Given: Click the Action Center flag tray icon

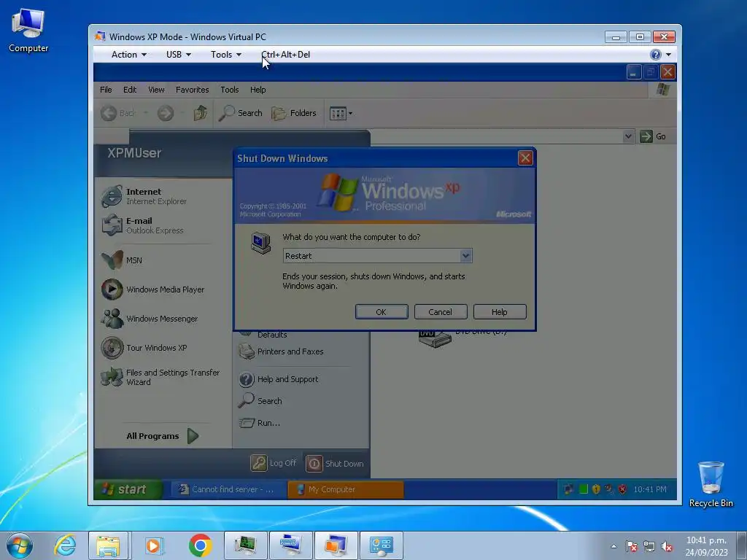Looking at the screenshot, I should (x=632, y=546).
